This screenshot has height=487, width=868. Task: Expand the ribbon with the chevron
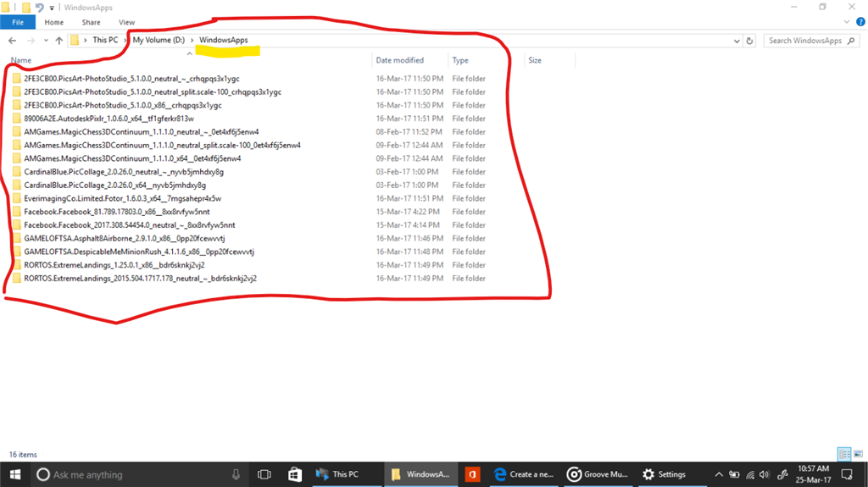pos(845,22)
